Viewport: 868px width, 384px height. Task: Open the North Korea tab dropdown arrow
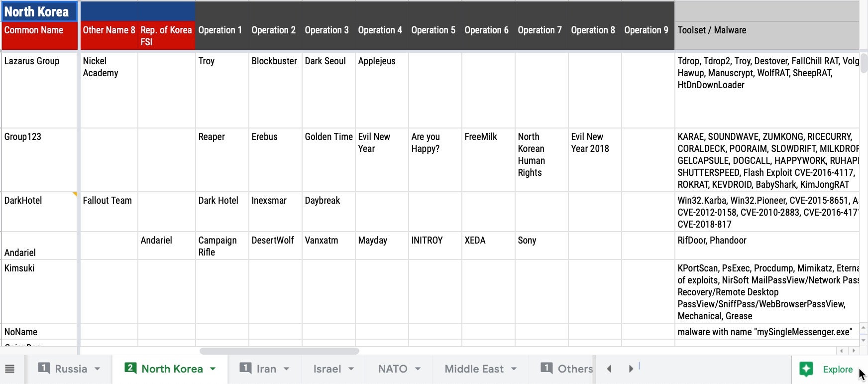click(x=213, y=369)
